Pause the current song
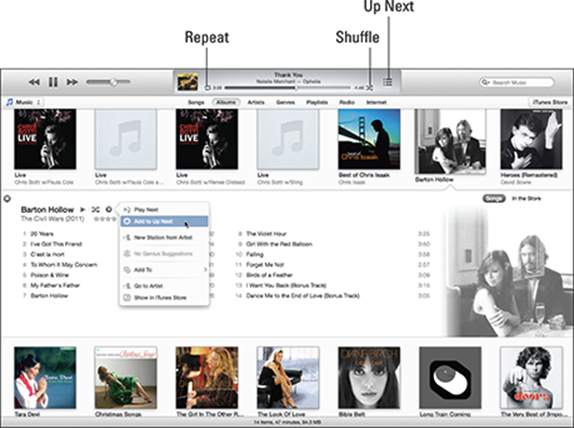 [x=53, y=82]
